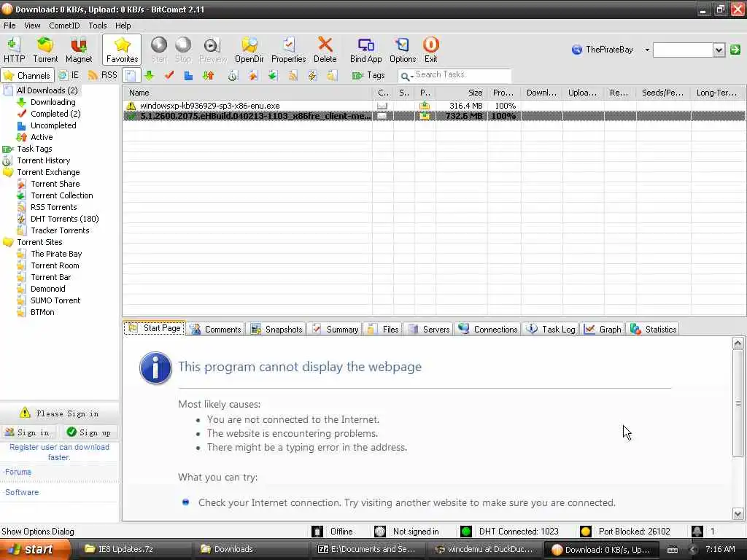Open the Tags filter
Image resolution: width=747 pixels, height=560 pixels.
point(368,75)
